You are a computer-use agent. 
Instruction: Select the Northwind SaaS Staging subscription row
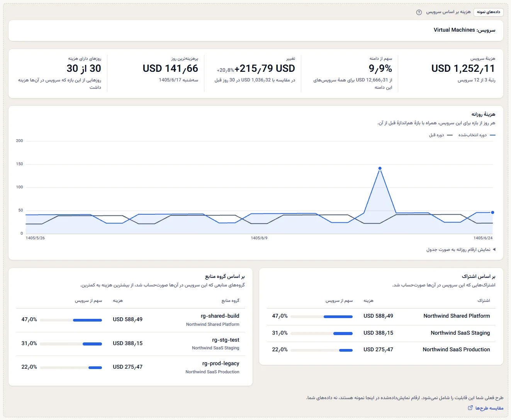[x=381, y=333]
